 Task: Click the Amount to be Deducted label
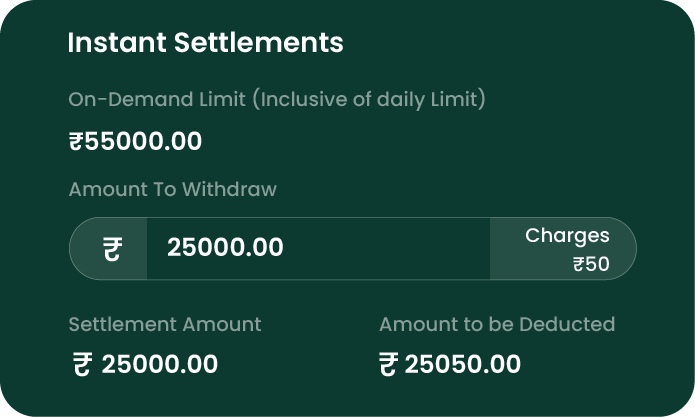click(x=496, y=324)
